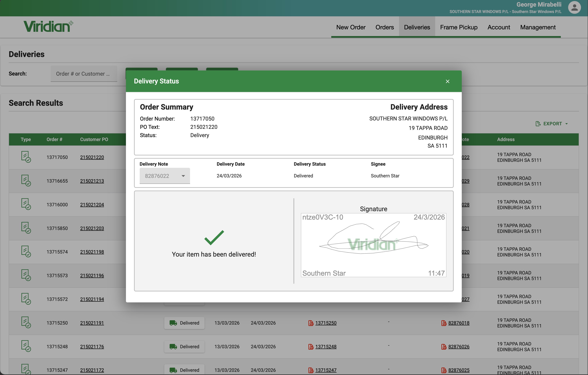This screenshot has width=588, height=375.
Task: Click the type icon for order 13715572
Action: point(26,299)
